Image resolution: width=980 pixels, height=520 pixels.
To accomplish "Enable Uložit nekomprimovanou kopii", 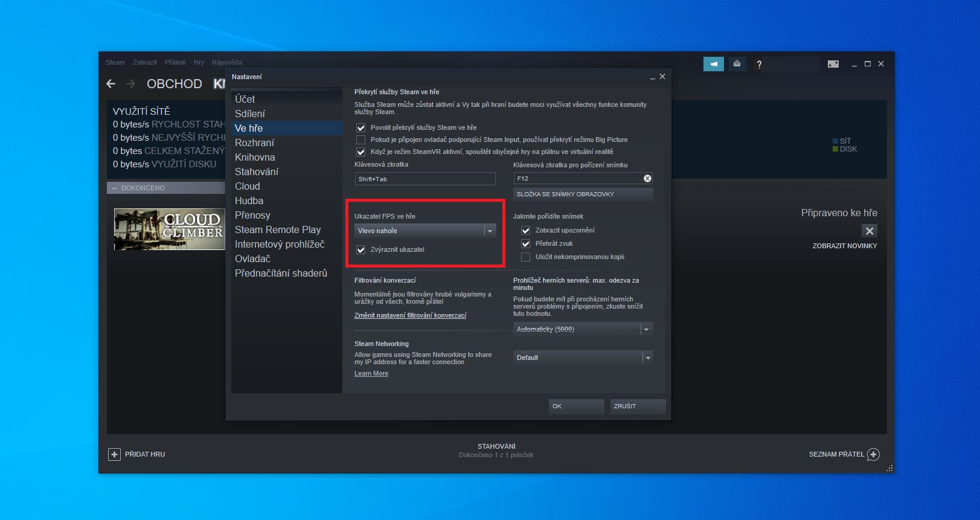I will tap(525, 257).
